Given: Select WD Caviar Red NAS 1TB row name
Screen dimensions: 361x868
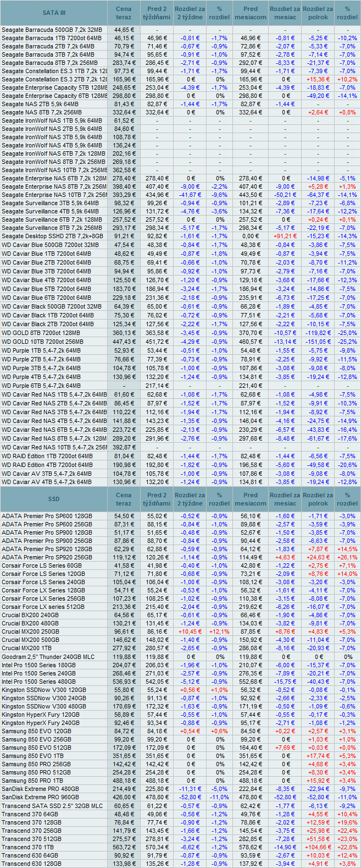Looking at the screenshot, I should [54, 394].
